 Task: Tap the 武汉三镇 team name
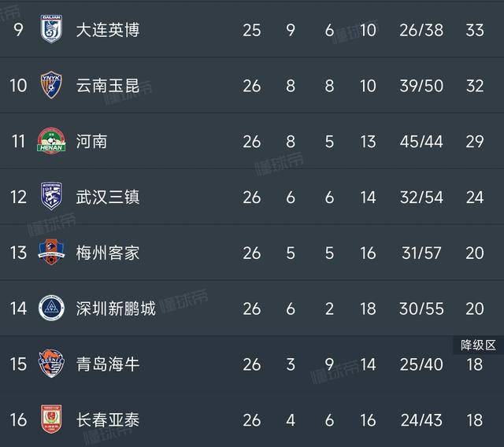pyautogui.click(x=108, y=198)
